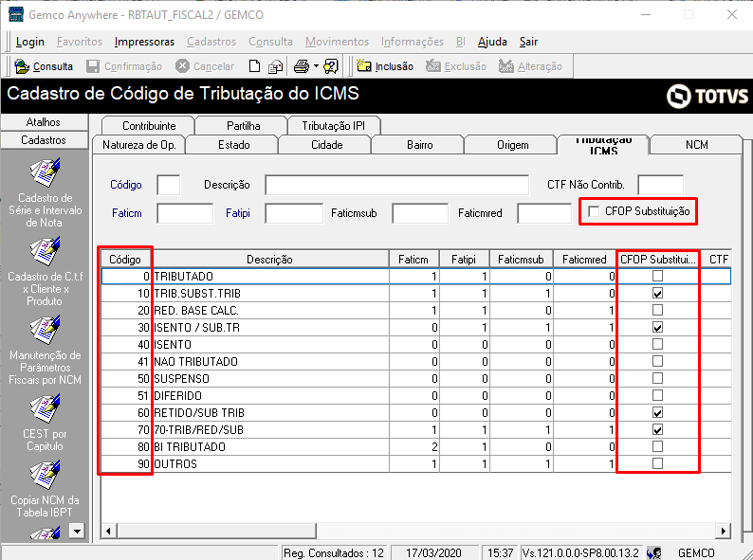The height and width of the screenshot is (560, 753).
Task: Click the horizontal scrollbar thumb of the grid
Action: pyautogui.click(x=216, y=531)
